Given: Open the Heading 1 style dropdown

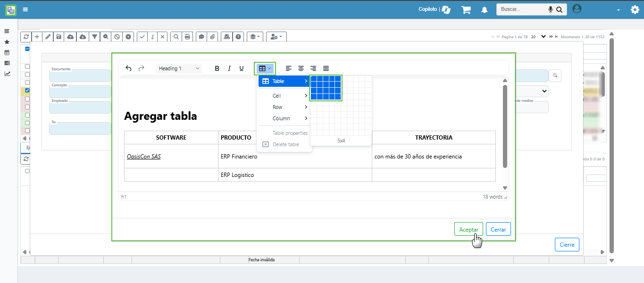Looking at the screenshot, I should click(179, 68).
